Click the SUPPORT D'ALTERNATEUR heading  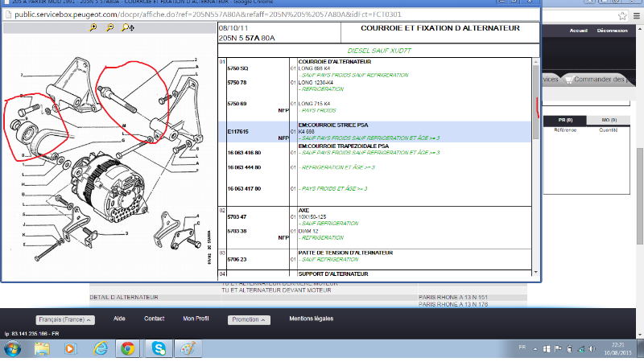tap(333, 274)
